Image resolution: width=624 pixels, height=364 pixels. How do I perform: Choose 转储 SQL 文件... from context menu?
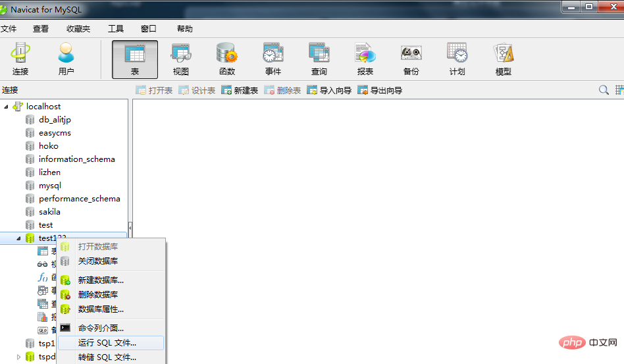(x=111, y=357)
